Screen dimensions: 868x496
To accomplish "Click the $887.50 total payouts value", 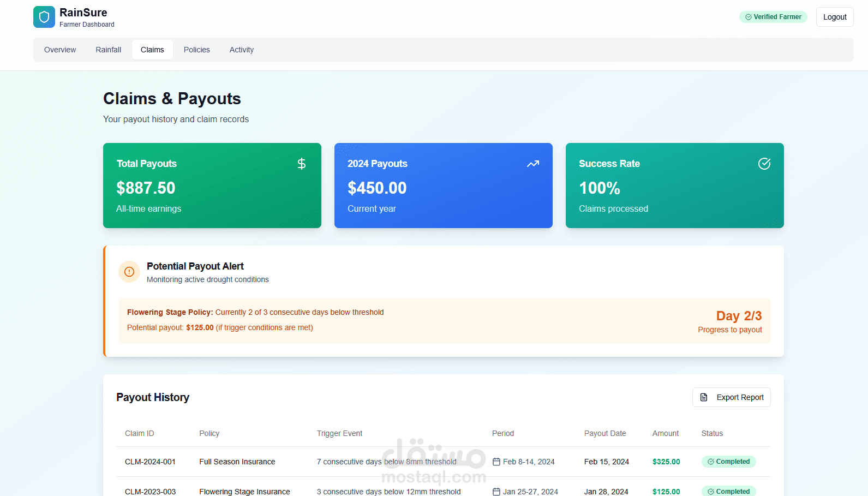I will 146,188.
